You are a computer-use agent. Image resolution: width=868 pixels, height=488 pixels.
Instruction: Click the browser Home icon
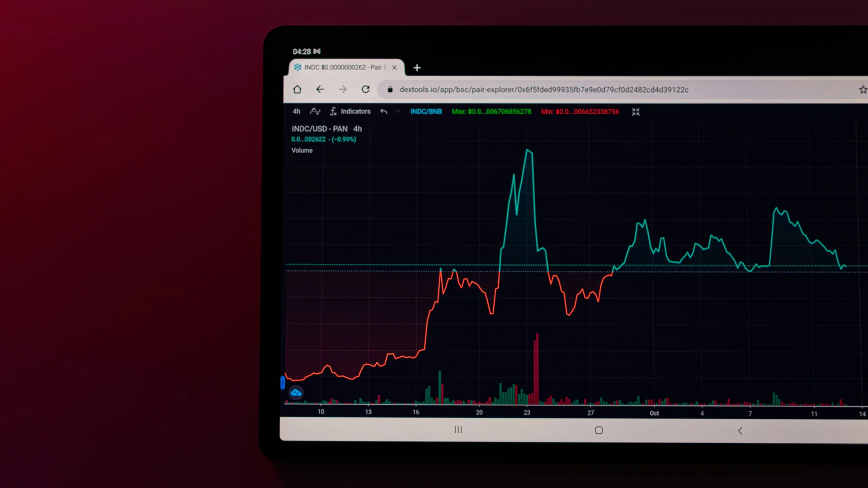coord(297,89)
